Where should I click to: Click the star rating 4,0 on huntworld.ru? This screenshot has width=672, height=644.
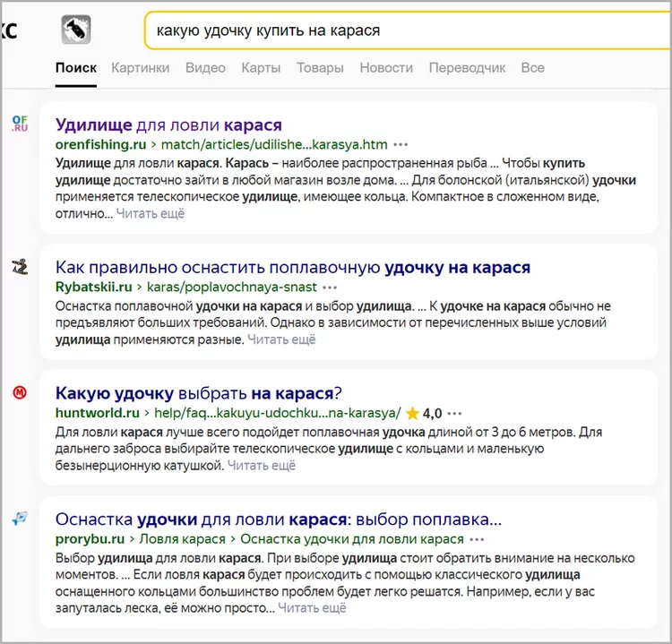(424, 414)
